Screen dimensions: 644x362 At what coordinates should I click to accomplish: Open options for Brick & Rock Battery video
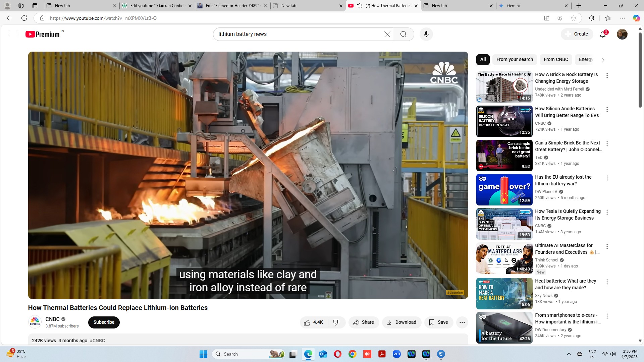(x=607, y=75)
